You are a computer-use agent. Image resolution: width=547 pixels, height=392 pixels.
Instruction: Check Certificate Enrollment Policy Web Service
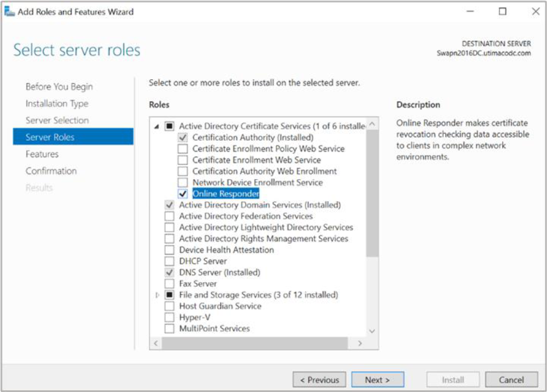183,149
